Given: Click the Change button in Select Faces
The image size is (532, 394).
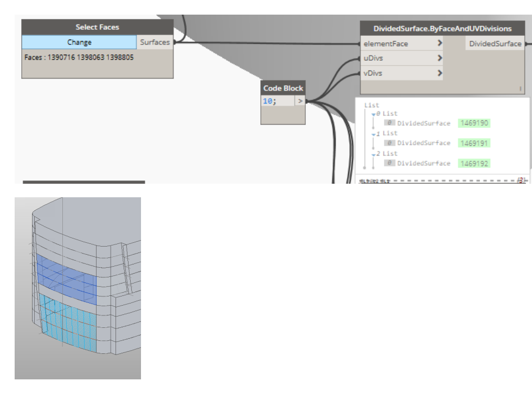Looking at the screenshot, I should (79, 42).
